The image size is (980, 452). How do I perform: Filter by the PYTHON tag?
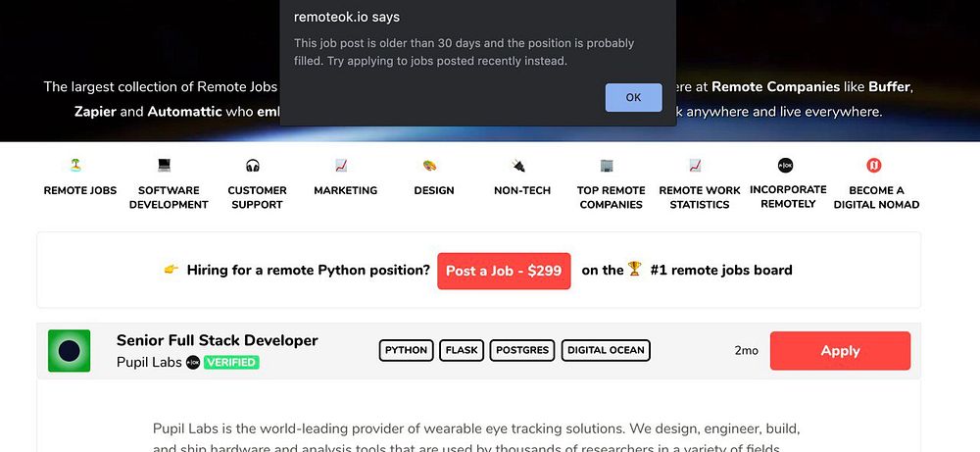406,350
